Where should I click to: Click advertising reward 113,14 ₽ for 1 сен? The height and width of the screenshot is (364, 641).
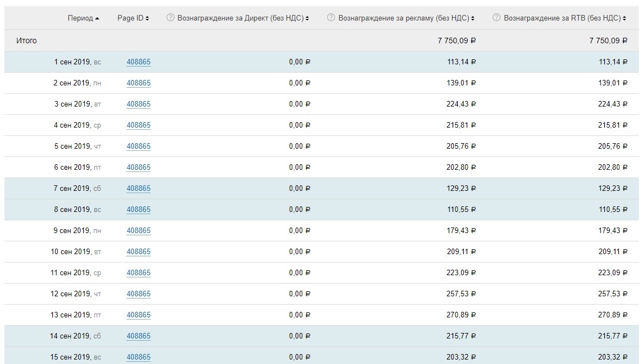(462, 62)
